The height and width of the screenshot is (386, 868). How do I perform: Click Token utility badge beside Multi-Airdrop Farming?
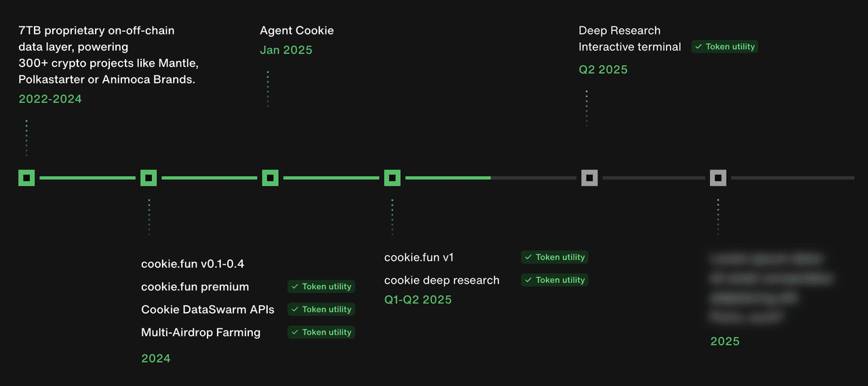[x=321, y=332]
